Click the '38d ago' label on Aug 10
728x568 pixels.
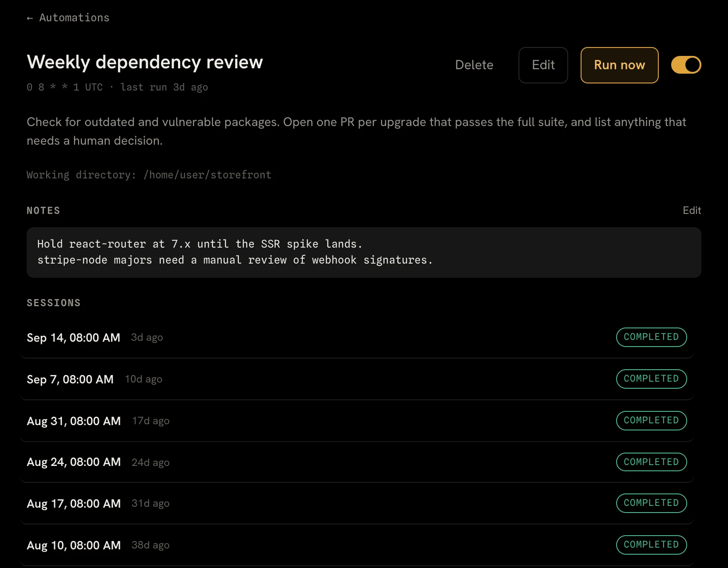click(150, 545)
